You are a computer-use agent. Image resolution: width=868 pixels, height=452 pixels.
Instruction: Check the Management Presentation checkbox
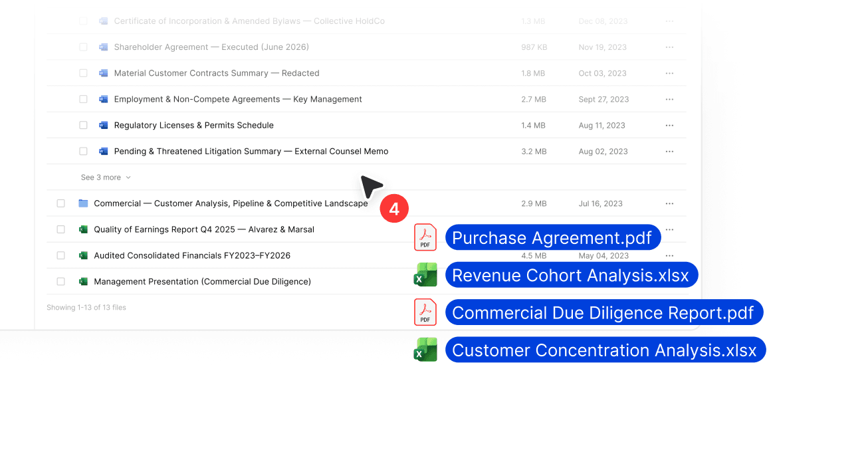pyautogui.click(x=60, y=282)
